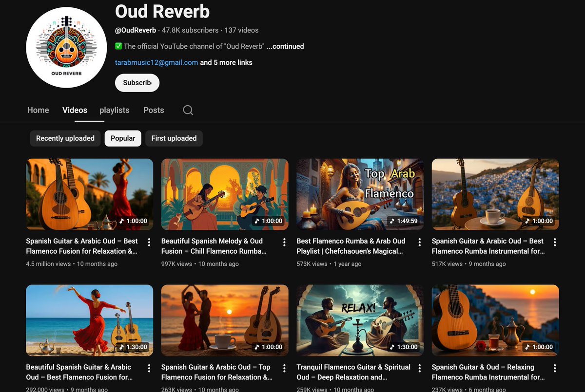Open 'Spanish Guitar & Oud – Relaxing' title
The width and height of the screenshot is (585, 392).
click(488, 372)
